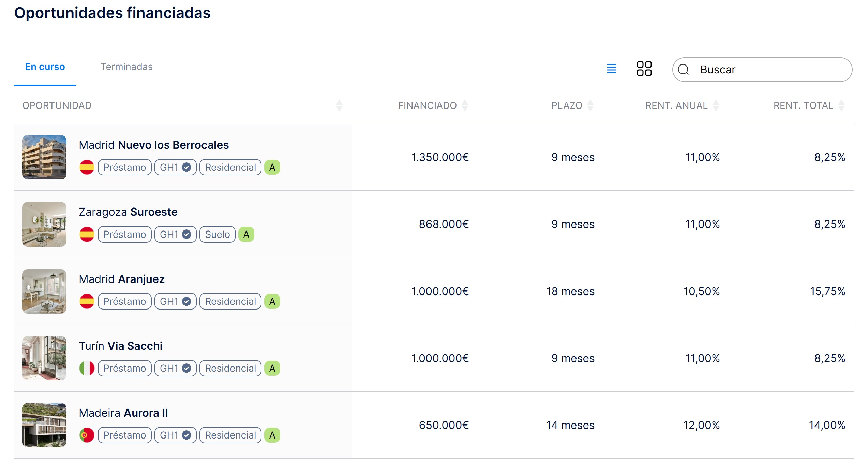The width and height of the screenshot is (868, 460).
Task: Click Portugal flag on Madeira Aurora II row
Action: 87,435
